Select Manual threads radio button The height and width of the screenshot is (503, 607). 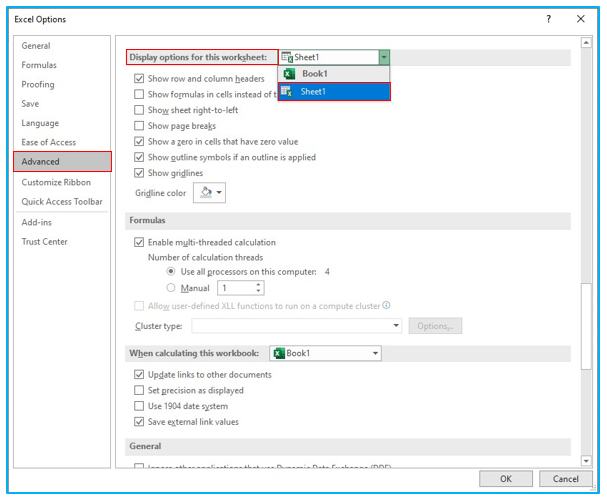pyautogui.click(x=171, y=288)
